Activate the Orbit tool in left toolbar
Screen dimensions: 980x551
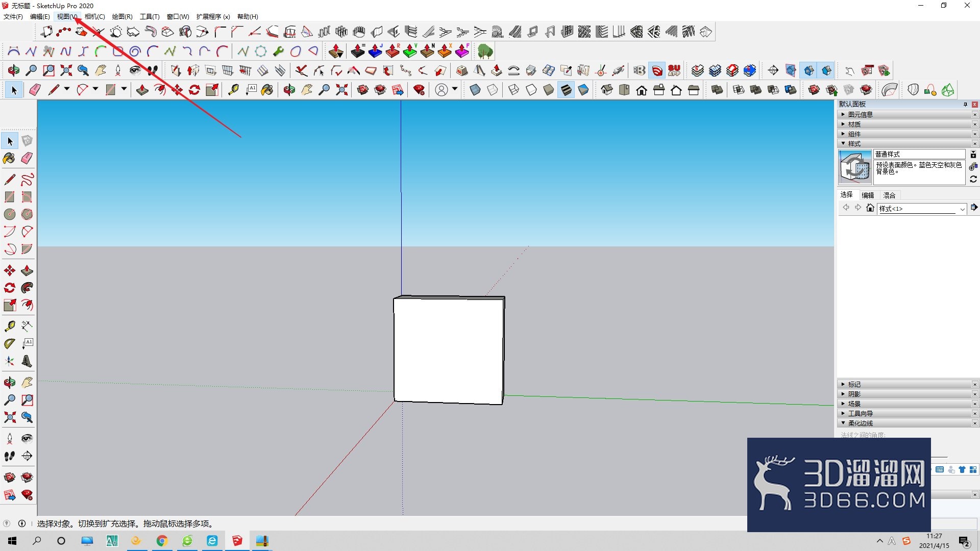pyautogui.click(x=9, y=382)
